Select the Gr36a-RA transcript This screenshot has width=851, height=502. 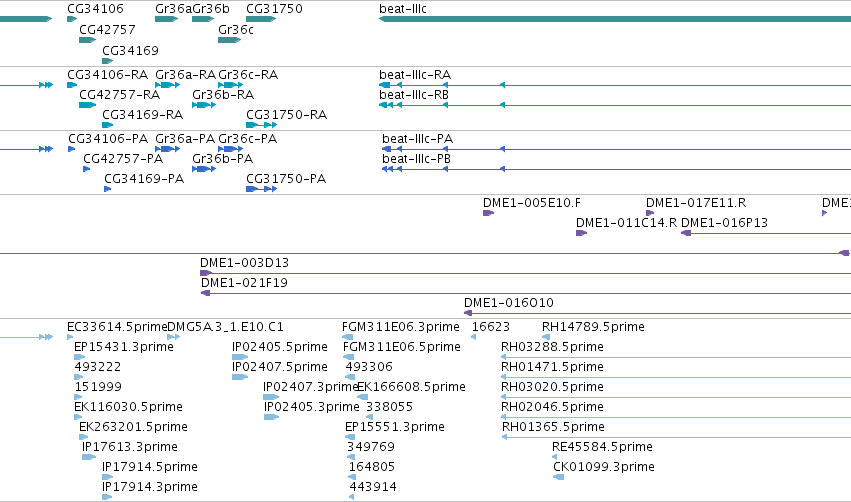click(x=167, y=85)
